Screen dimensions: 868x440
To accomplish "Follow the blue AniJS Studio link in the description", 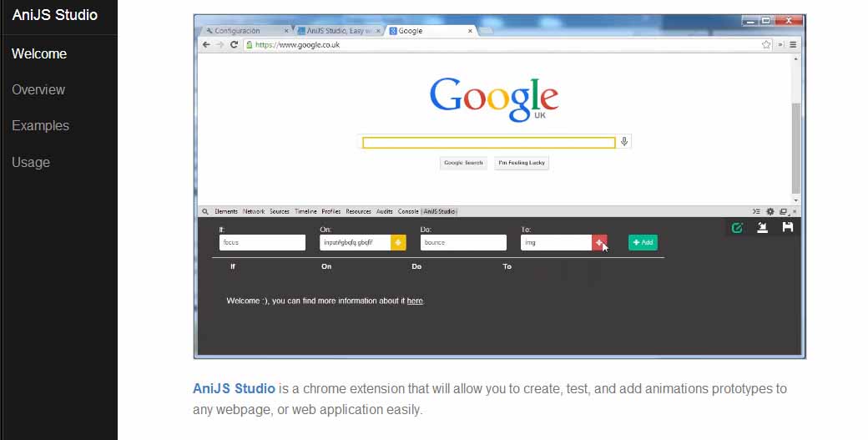I will point(234,388).
